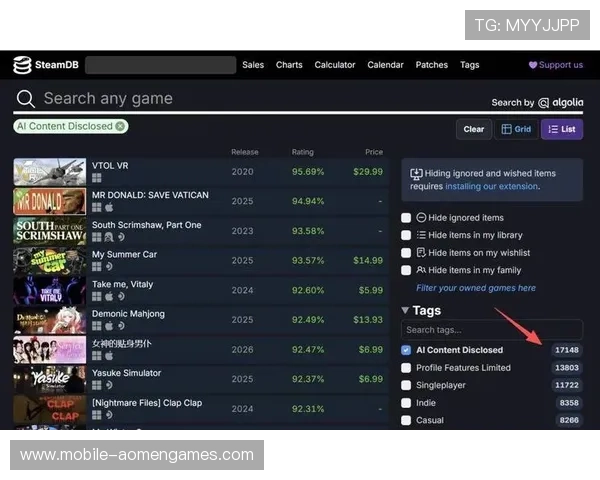
Task: Switch to List view
Action: (562, 129)
